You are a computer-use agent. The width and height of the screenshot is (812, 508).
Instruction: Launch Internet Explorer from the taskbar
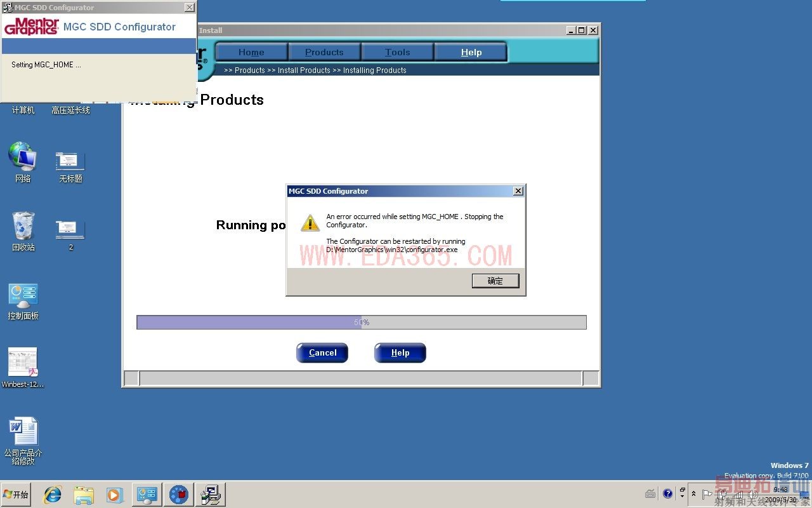52,495
